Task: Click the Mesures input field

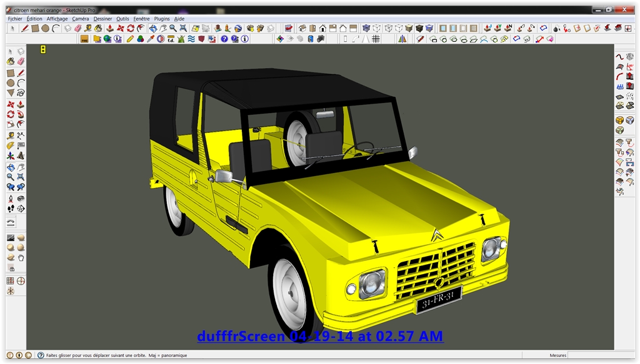Action: pos(600,355)
